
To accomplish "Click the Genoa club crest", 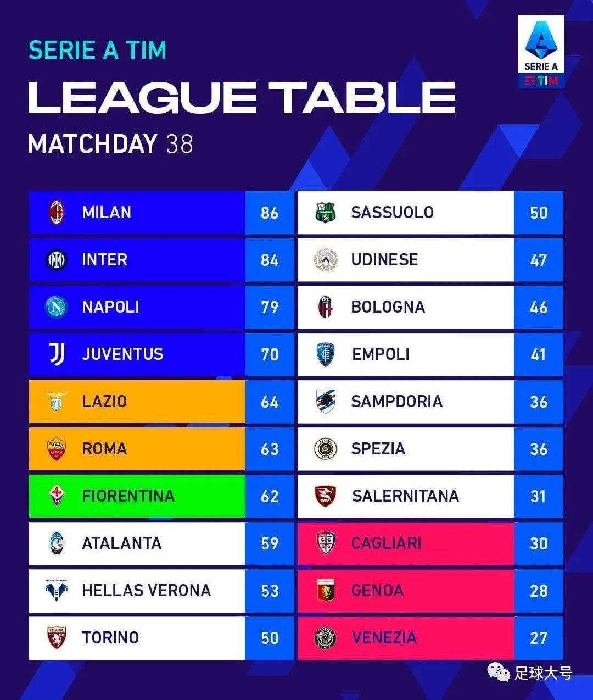I will tap(326, 591).
